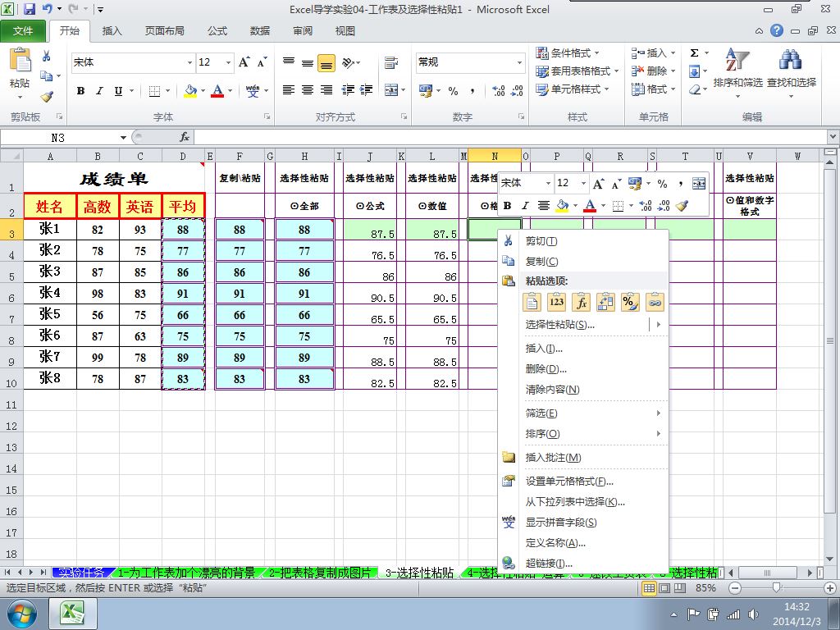Click the large Paste clipboard icon in ribbon

coord(20,60)
